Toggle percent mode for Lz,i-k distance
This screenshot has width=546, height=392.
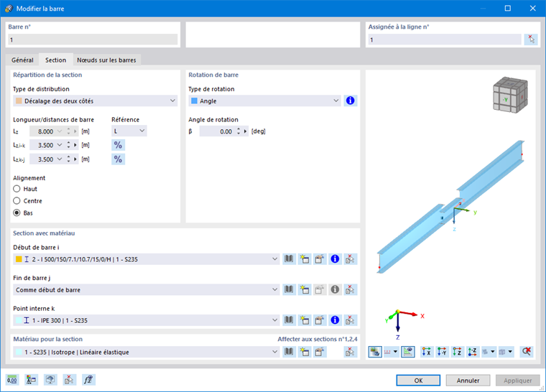[x=118, y=145]
